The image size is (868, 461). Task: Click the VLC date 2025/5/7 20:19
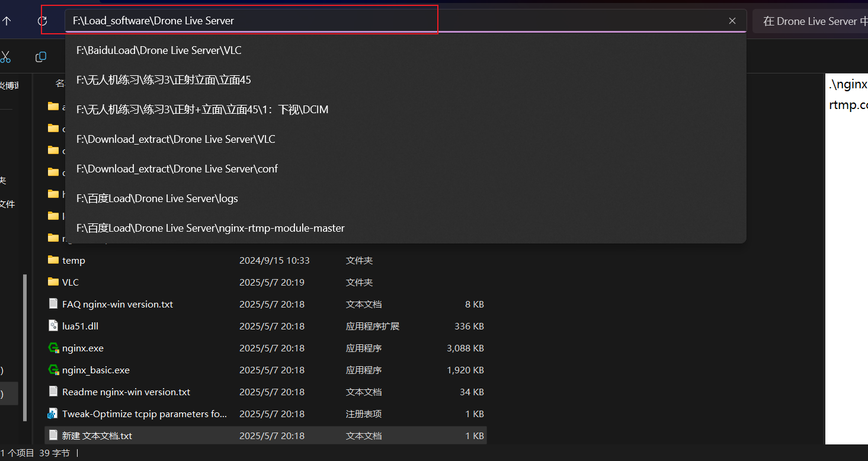(272, 282)
